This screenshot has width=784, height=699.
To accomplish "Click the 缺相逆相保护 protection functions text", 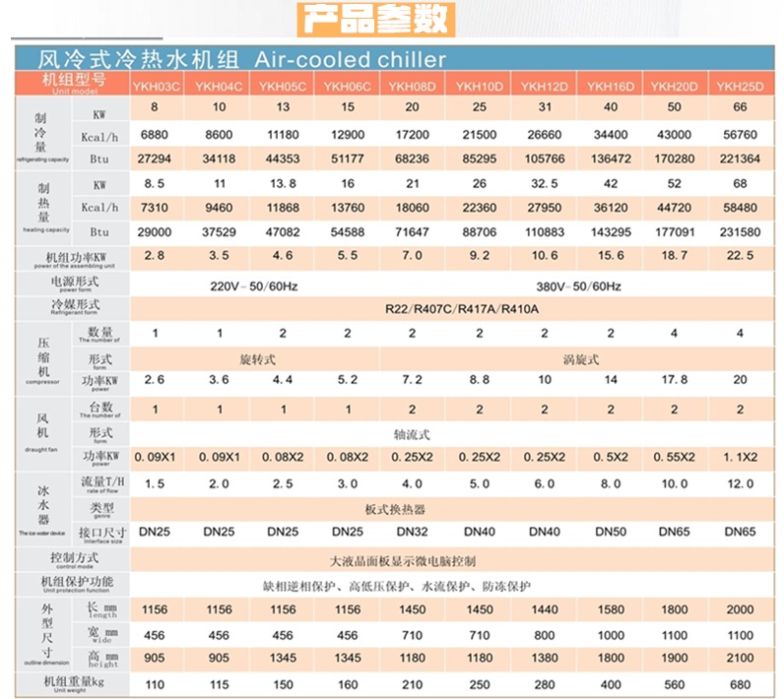I will coord(388,586).
